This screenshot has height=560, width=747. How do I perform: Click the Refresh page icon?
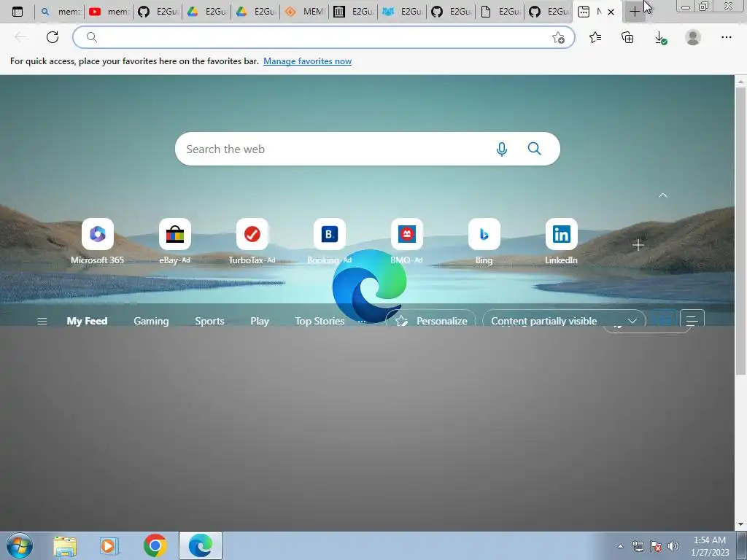pos(53,37)
